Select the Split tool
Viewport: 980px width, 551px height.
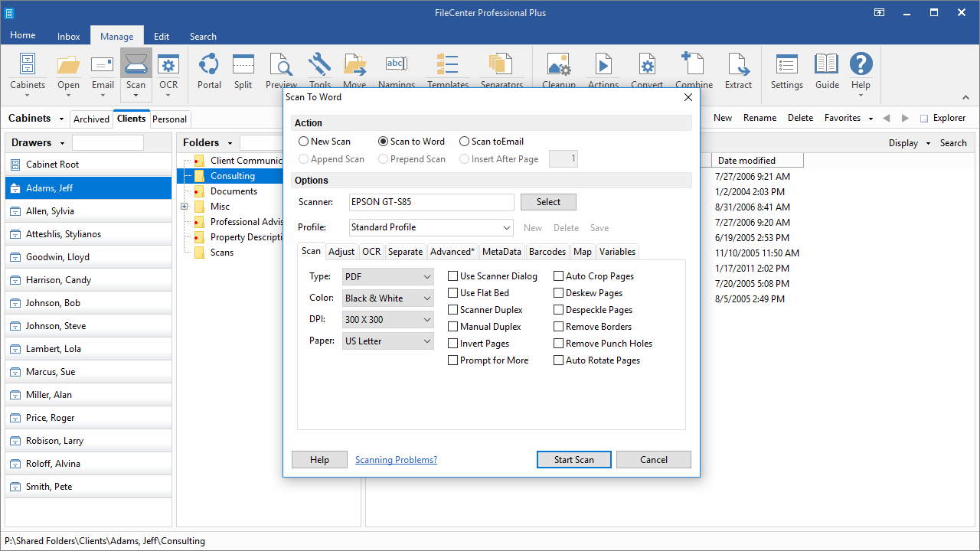click(x=243, y=71)
